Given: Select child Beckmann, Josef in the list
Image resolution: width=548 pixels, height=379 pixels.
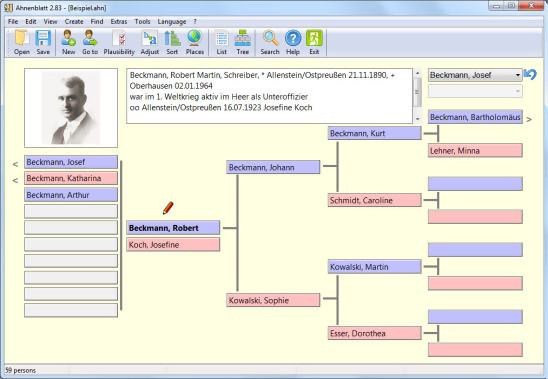Looking at the screenshot, I should click(71, 162).
